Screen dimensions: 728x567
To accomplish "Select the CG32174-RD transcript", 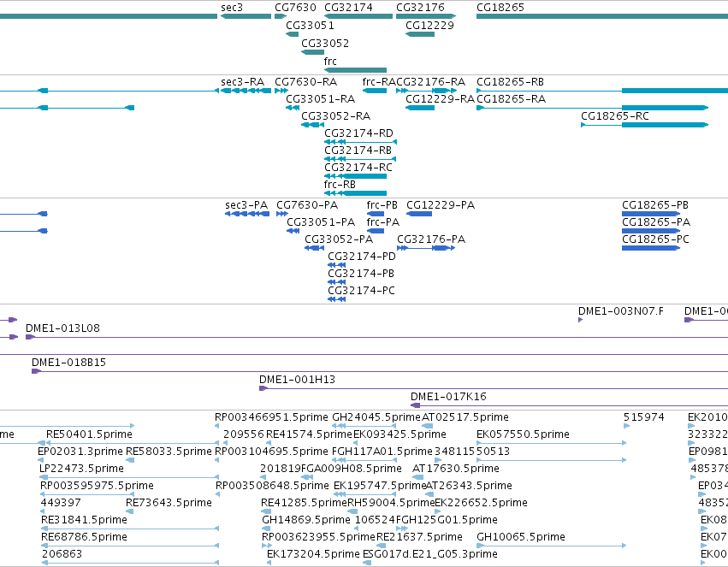I will click(x=360, y=142).
